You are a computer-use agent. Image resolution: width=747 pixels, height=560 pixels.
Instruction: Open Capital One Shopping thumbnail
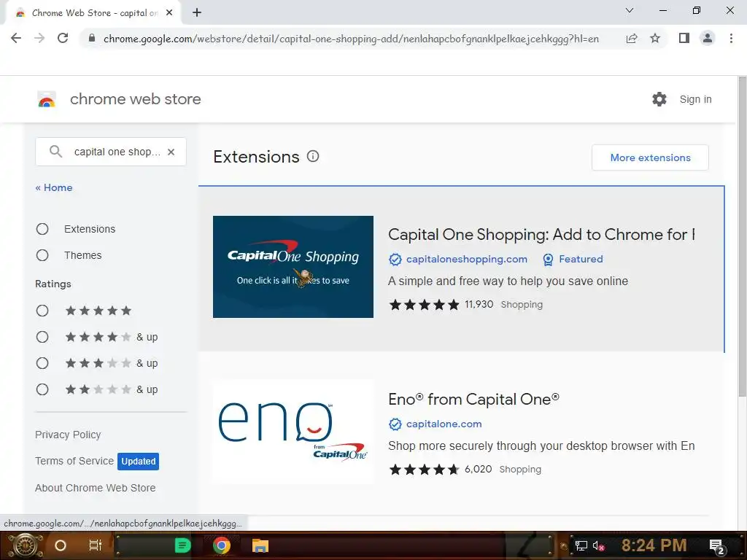point(293,267)
